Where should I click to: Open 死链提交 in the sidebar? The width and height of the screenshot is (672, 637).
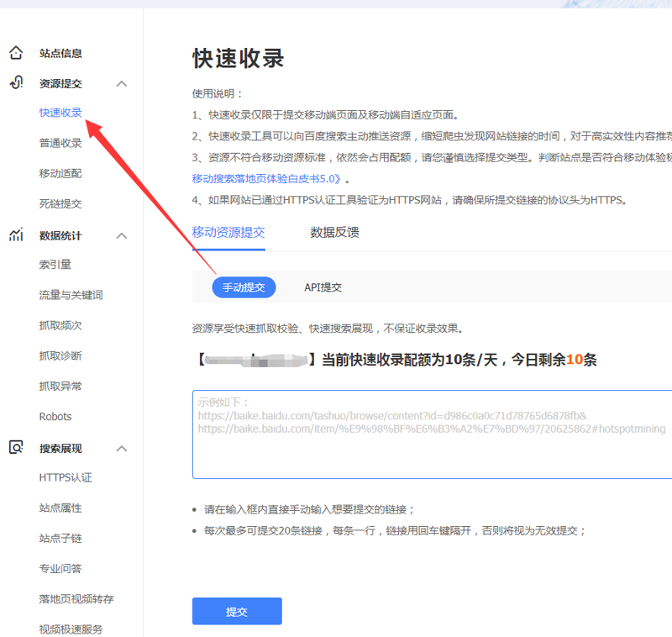pos(60,203)
